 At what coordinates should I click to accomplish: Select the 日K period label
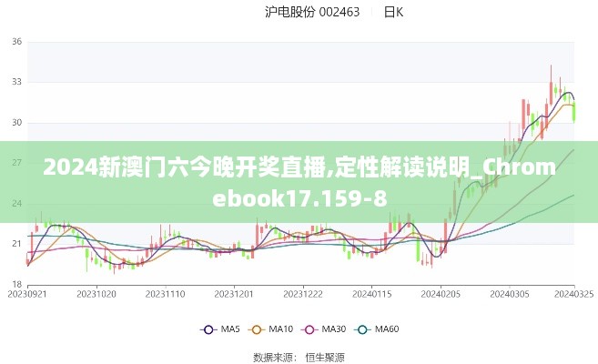pos(393,12)
